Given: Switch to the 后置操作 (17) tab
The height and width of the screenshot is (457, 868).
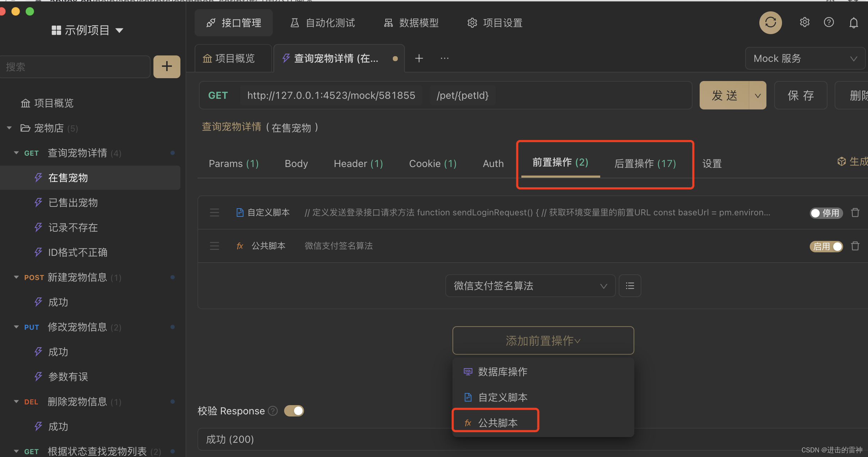Looking at the screenshot, I should pos(645,163).
